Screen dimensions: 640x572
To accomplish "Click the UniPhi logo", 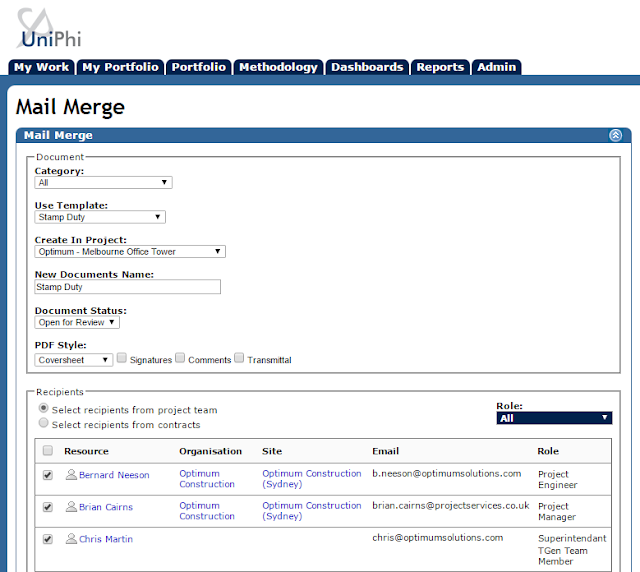I will (49, 29).
